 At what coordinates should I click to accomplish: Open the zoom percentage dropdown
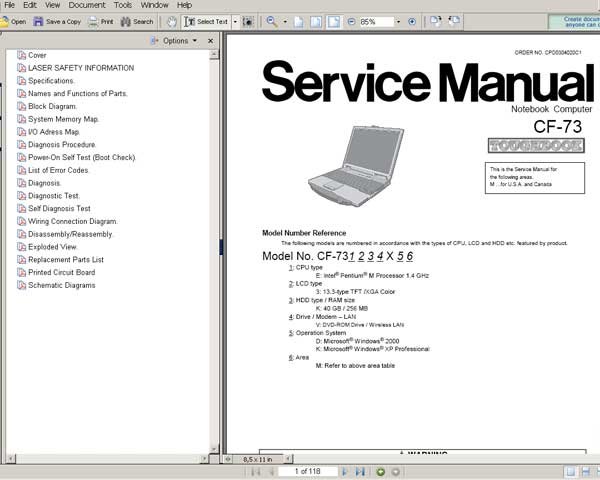tap(398, 22)
